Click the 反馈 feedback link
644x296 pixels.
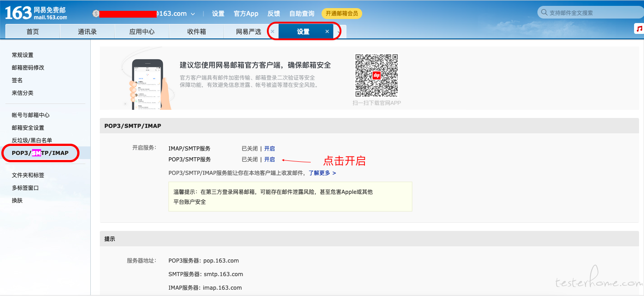[274, 14]
